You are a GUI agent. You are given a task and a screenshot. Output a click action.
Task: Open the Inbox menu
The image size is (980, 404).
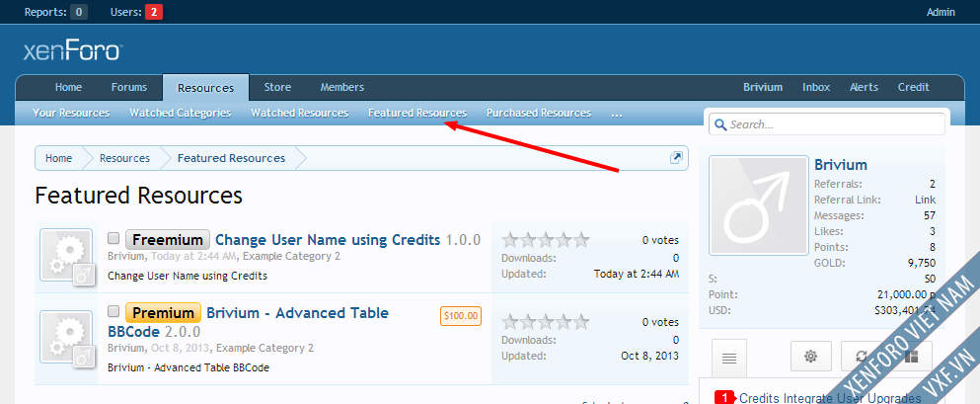816,88
